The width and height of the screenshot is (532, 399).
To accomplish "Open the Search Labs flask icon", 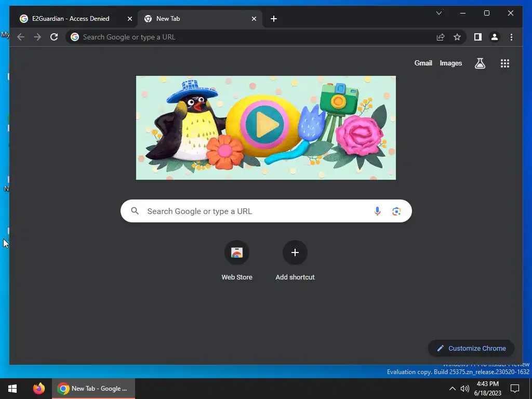I will coord(480,63).
